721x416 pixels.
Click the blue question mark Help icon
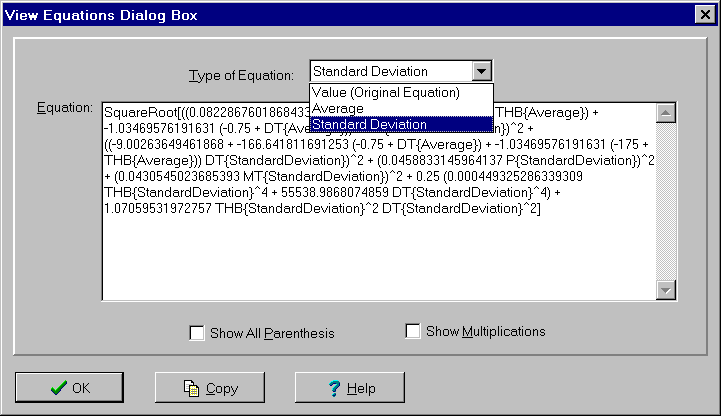(x=334, y=388)
